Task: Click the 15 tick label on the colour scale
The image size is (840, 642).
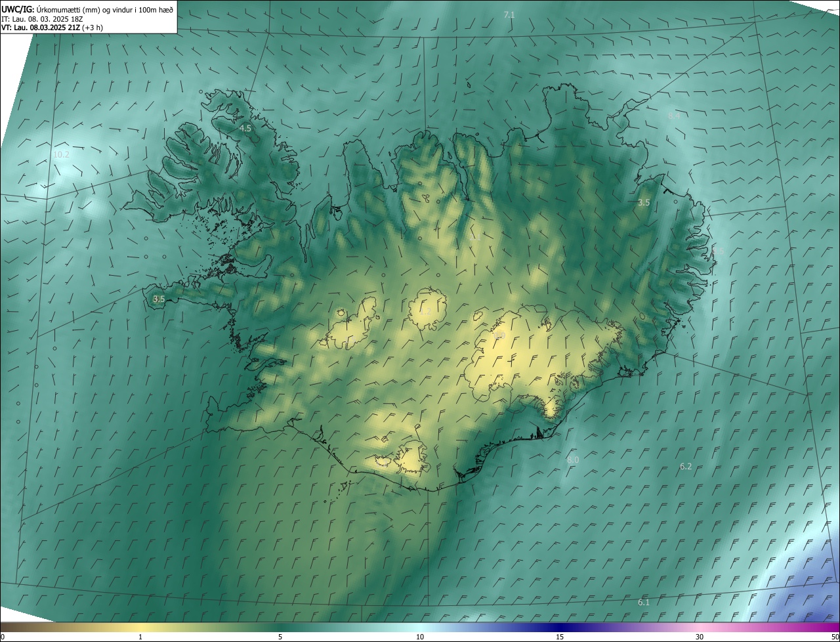Action: click(x=560, y=637)
